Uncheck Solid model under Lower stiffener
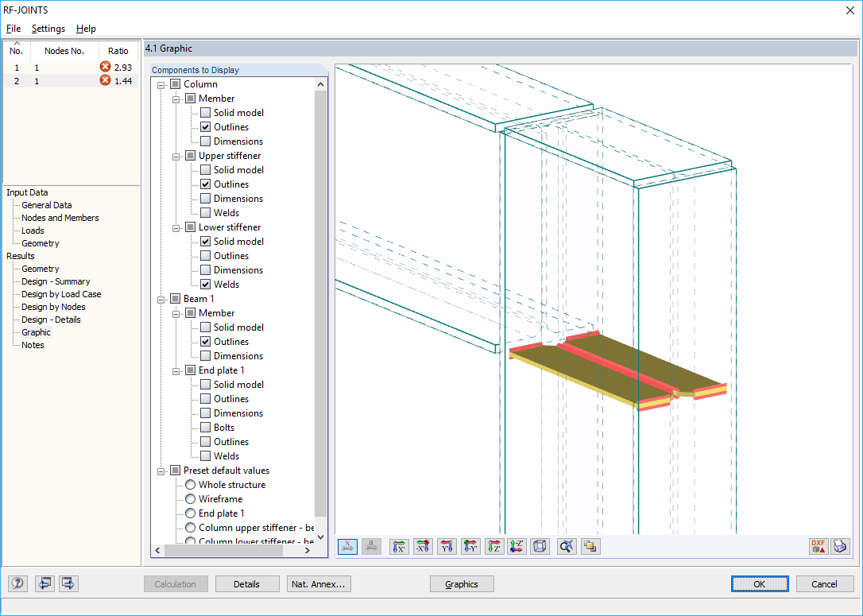The height and width of the screenshot is (616, 863). click(x=205, y=241)
